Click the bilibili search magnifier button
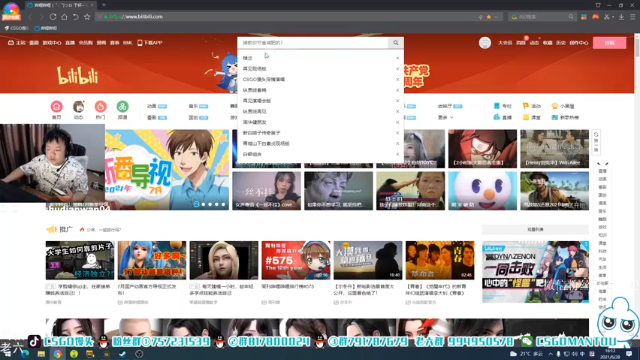The image size is (640, 360). tap(396, 42)
